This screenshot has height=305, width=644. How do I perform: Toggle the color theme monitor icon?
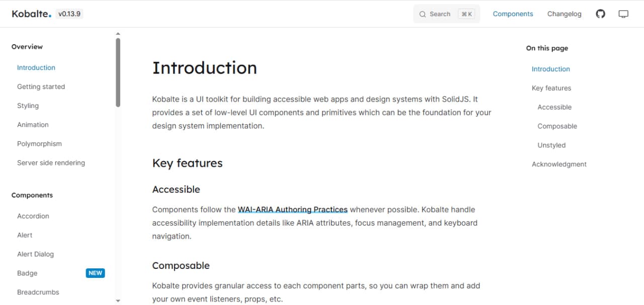(623, 14)
